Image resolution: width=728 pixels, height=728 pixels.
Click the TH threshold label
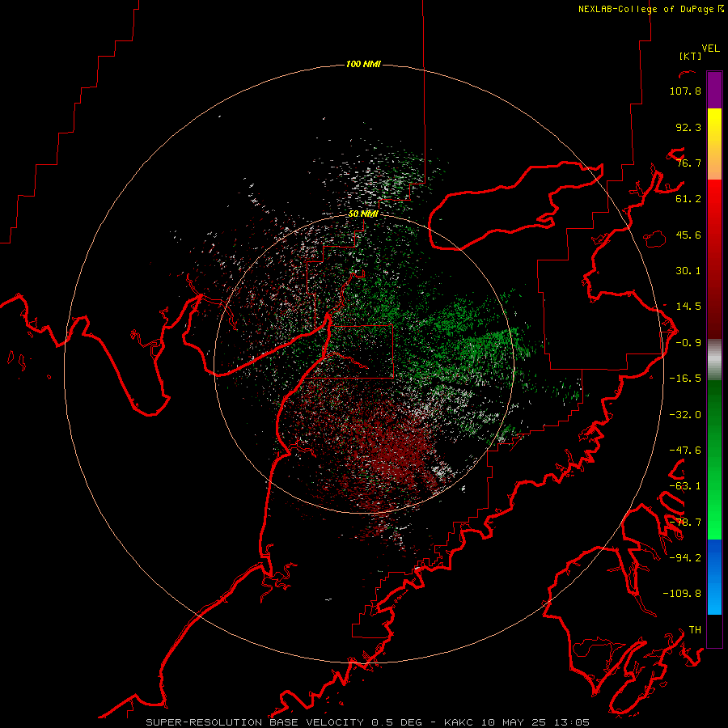695,630
